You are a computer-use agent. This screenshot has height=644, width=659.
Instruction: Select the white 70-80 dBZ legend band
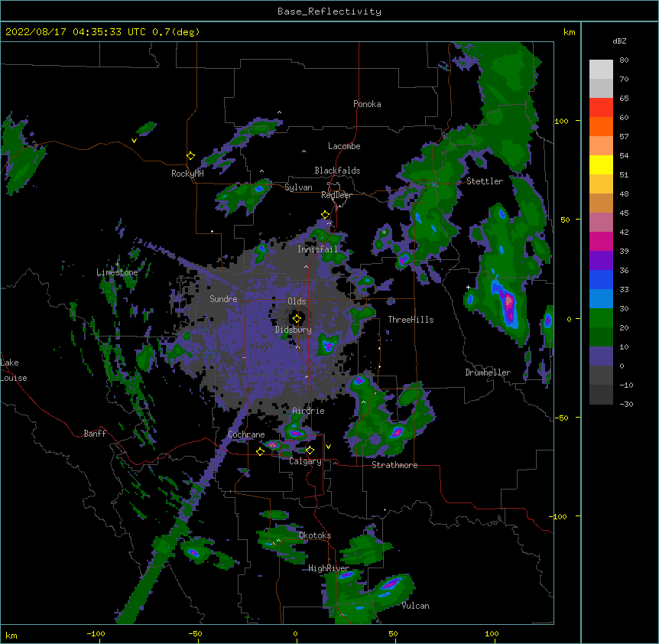pos(601,70)
